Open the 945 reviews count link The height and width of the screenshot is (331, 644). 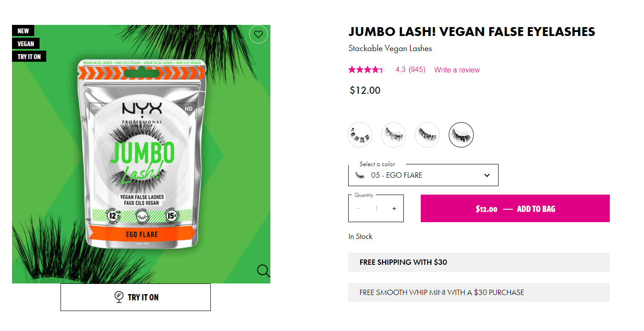click(417, 70)
